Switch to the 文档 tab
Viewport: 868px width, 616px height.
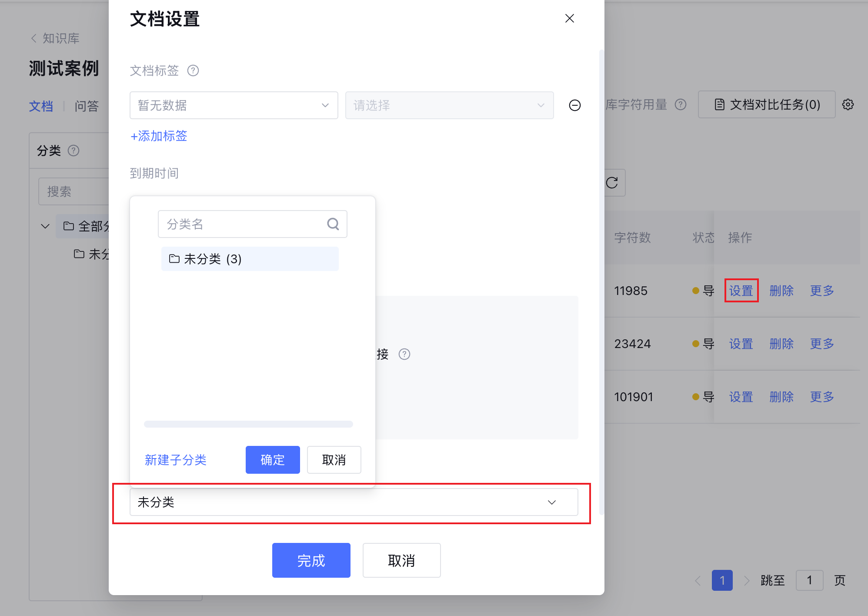(x=41, y=106)
